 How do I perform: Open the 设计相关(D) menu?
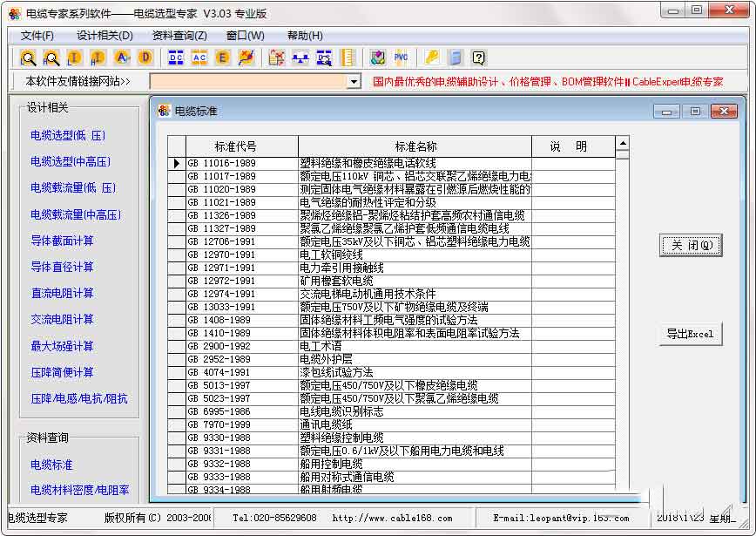click(x=105, y=36)
